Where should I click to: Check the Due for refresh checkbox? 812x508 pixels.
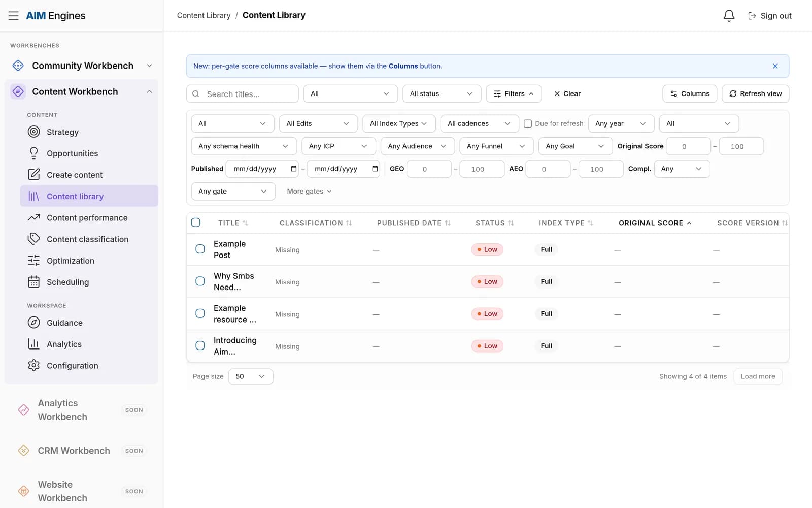pyautogui.click(x=528, y=123)
